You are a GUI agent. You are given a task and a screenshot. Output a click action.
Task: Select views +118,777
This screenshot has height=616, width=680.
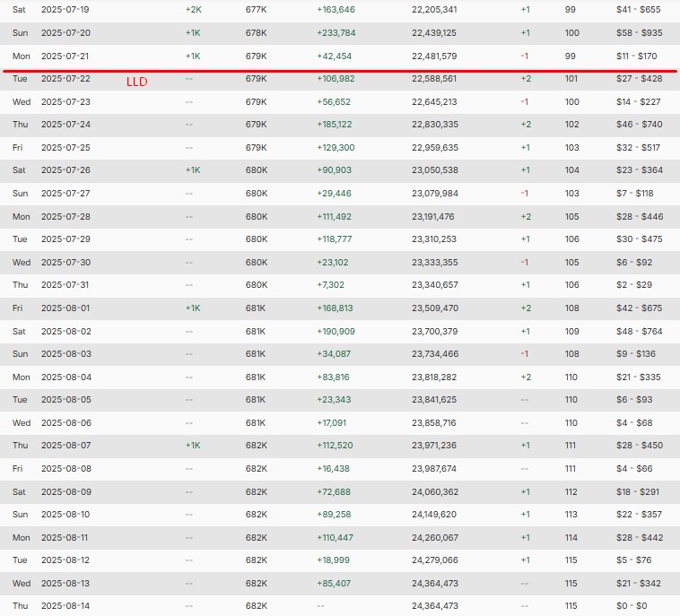tap(335, 239)
